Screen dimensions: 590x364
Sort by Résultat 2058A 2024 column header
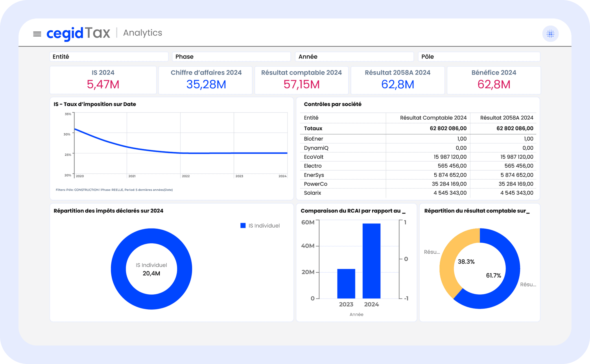click(x=506, y=118)
